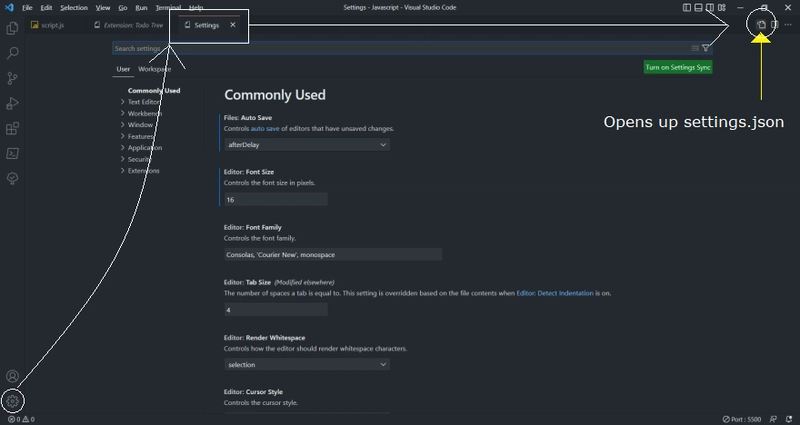Viewport: 800px width, 425px height.
Task: Click the errors and warnings status indicator
Action: (x=21, y=419)
